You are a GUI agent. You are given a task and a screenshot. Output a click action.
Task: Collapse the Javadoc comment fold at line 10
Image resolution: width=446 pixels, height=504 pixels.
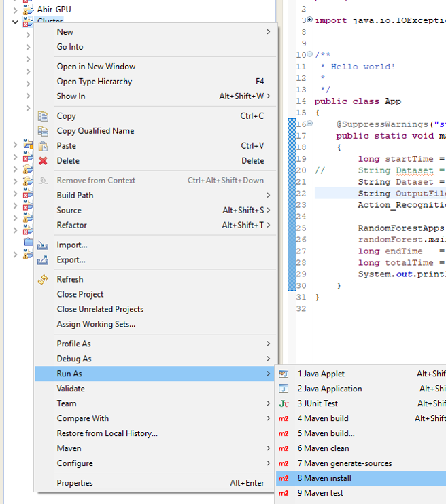(x=310, y=55)
